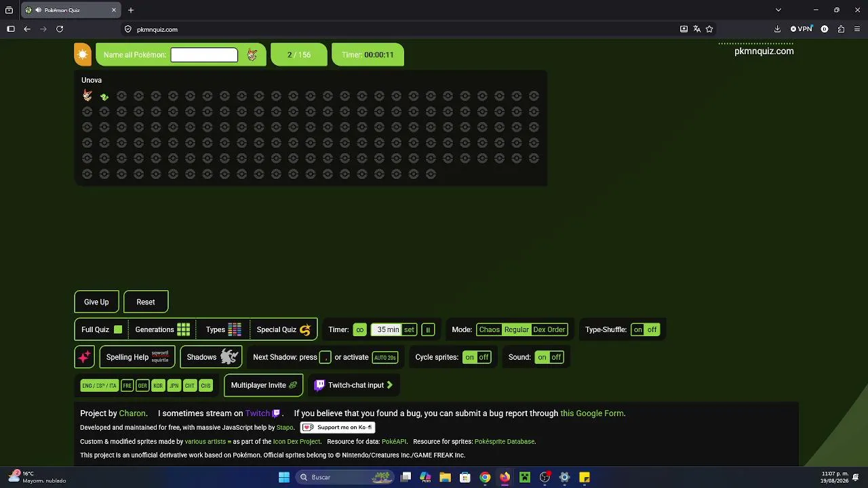
Task: Click the comma key Next Shadow button
Action: tap(325, 357)
